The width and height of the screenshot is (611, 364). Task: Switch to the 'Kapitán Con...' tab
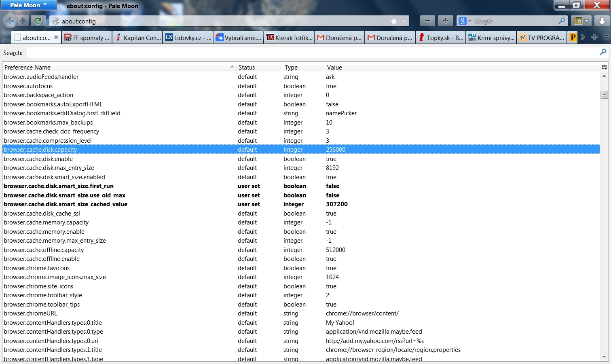(x=137, y=38)
